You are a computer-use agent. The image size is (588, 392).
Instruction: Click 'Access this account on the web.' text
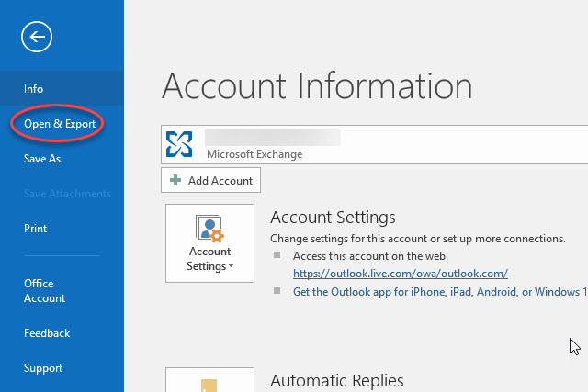coord(370,256)
